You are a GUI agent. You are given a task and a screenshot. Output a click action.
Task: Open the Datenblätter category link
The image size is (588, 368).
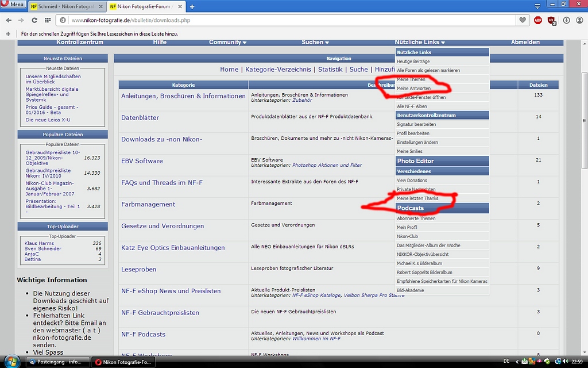pos(140,117)
